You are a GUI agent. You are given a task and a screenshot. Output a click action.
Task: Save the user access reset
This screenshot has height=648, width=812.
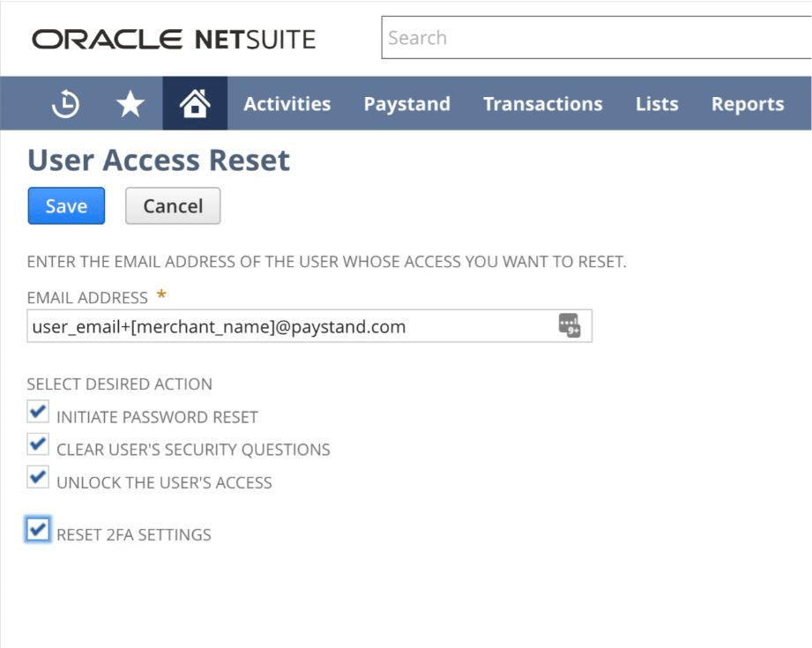[66, 205]
